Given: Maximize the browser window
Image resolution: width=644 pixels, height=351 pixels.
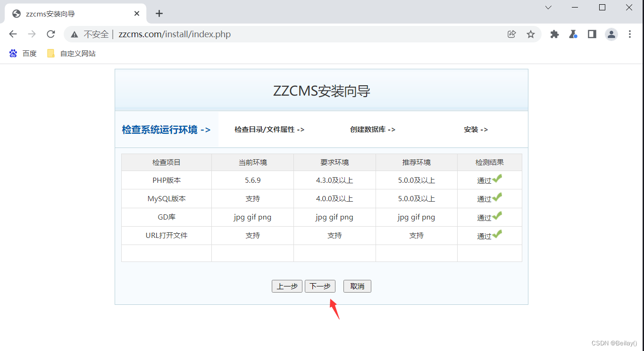Looking at the screenshot, I should click(602, 8).
